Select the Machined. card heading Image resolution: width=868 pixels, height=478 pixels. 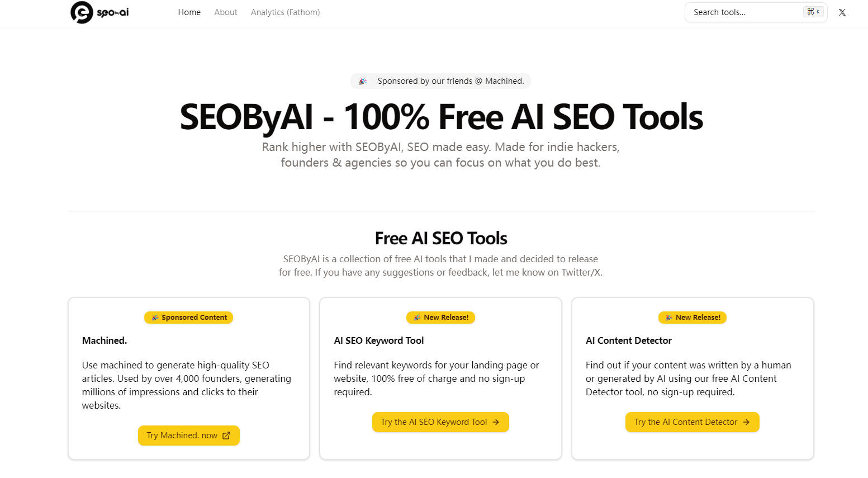coord(105,340)
